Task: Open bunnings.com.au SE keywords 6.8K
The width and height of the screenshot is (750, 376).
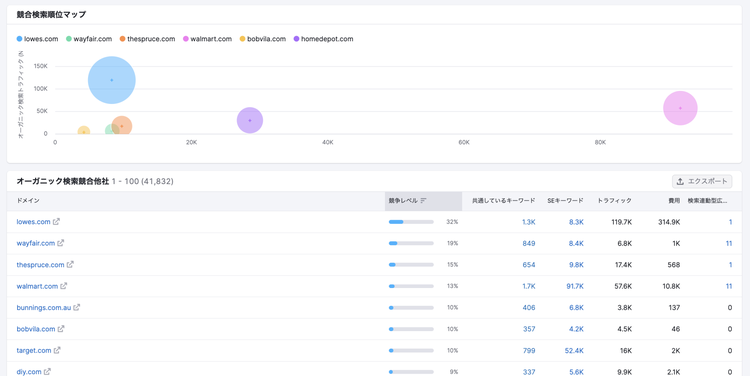Action: tap(576, 308)
